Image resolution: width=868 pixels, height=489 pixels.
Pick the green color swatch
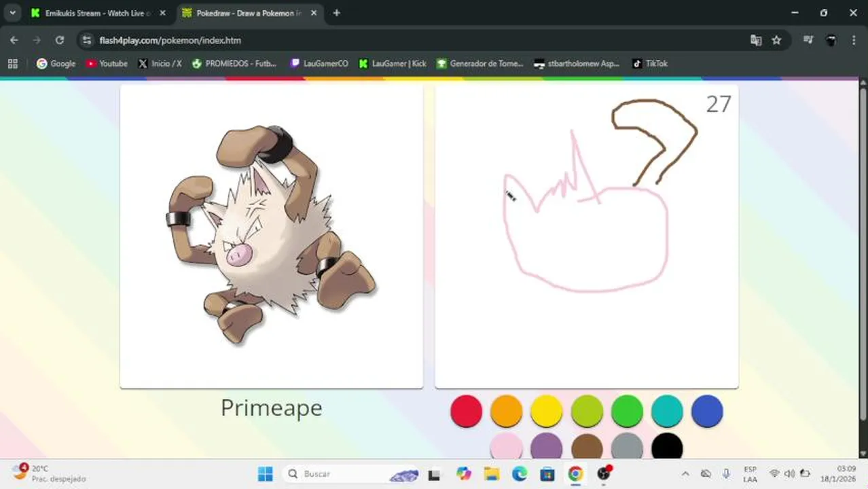pos(627,412)
